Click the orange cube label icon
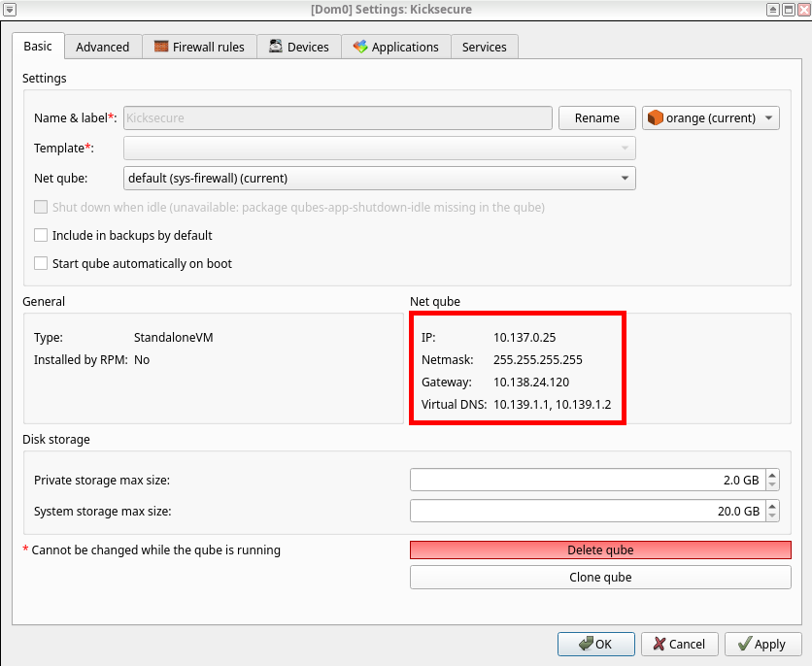812x666 pixels. (x=655, y=118)
